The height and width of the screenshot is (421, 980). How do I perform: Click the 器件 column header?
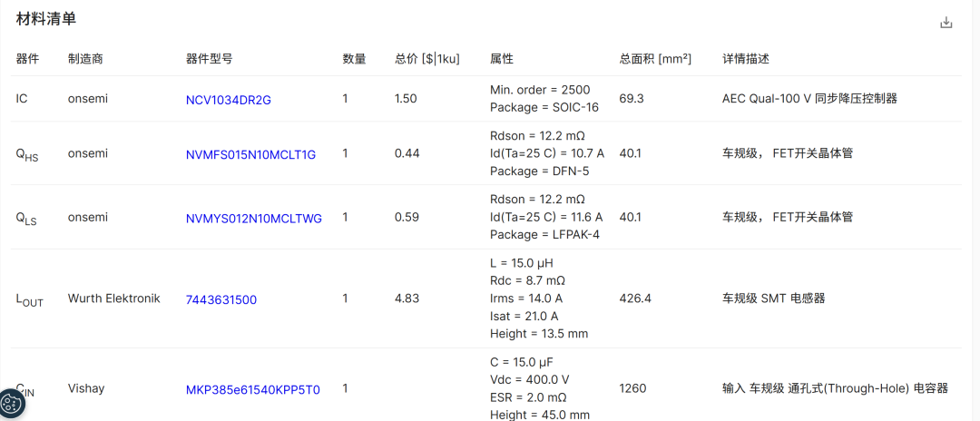(27, 59)
